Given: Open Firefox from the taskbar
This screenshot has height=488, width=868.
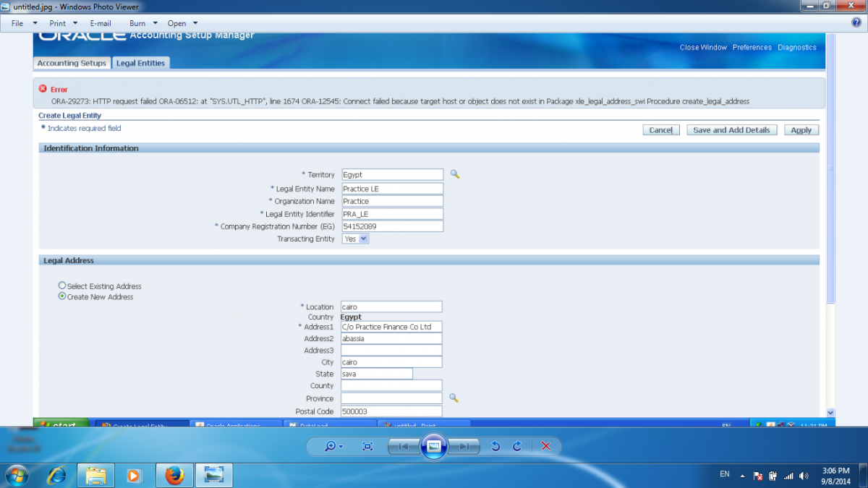Looking at the screenshot, I should tap(174, 475).
